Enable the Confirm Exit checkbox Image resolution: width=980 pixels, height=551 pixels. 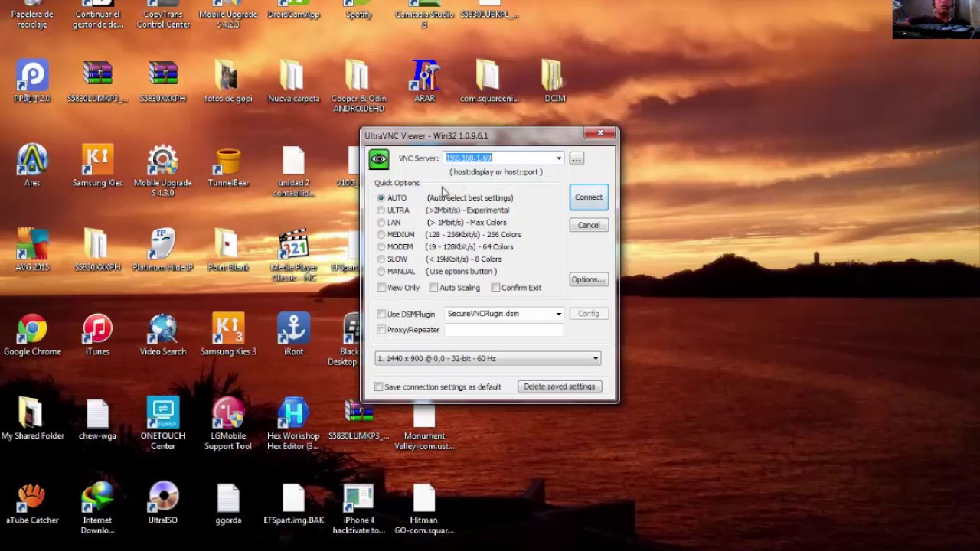[495, 288]
